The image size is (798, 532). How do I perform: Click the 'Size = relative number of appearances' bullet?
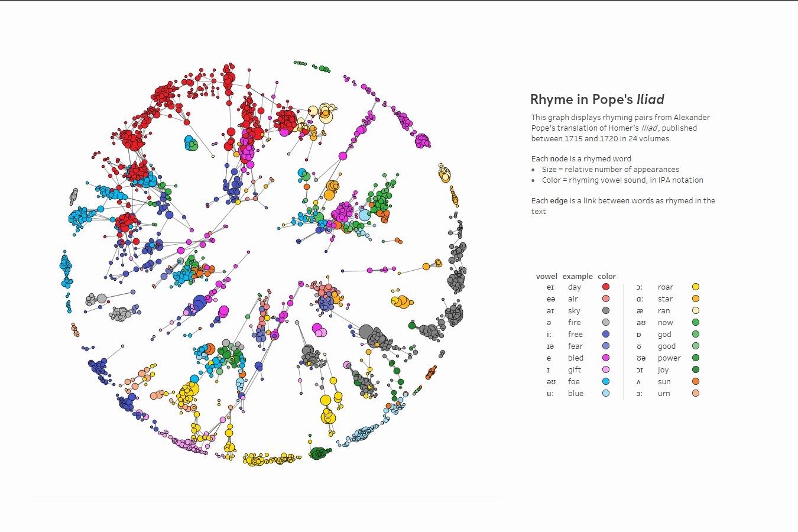610,169
